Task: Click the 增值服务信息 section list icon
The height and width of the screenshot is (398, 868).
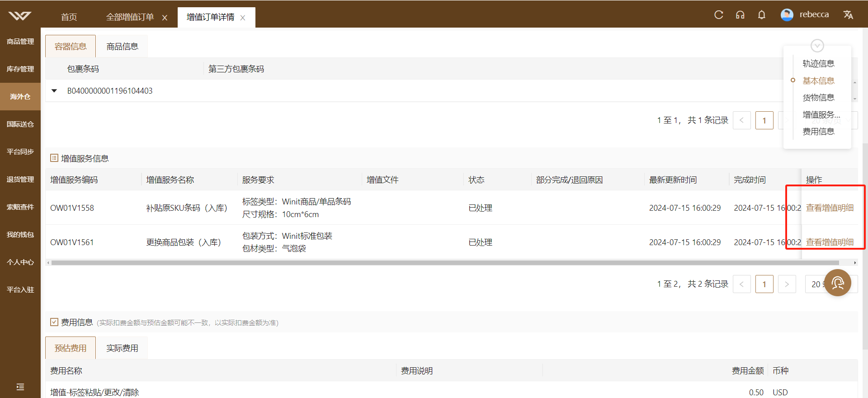Action: pos(54,158)
